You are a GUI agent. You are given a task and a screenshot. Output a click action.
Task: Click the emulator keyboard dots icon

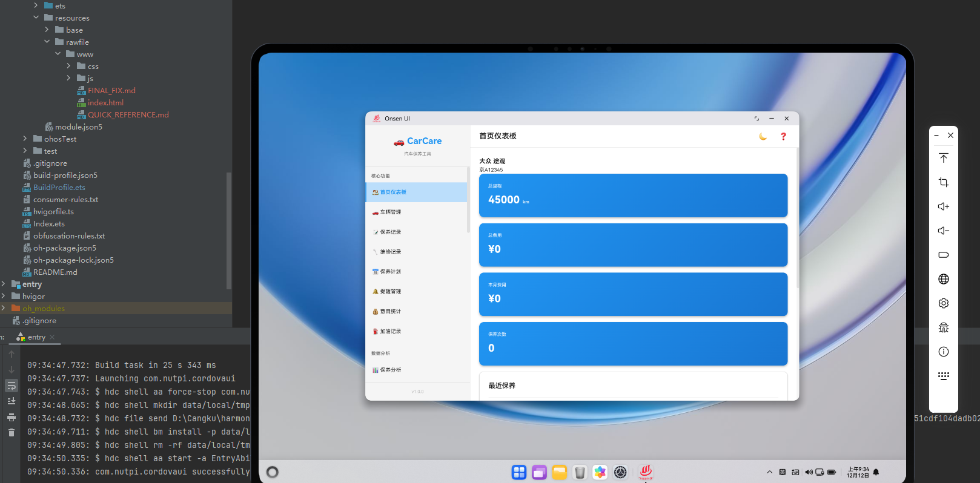tap(944, 376)
